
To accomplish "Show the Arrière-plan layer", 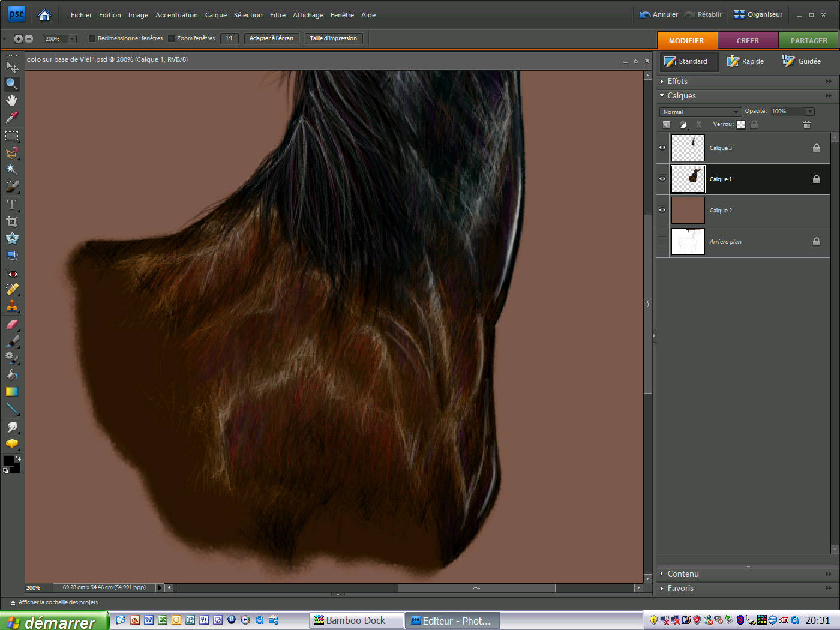I will [x=662, y=241].
